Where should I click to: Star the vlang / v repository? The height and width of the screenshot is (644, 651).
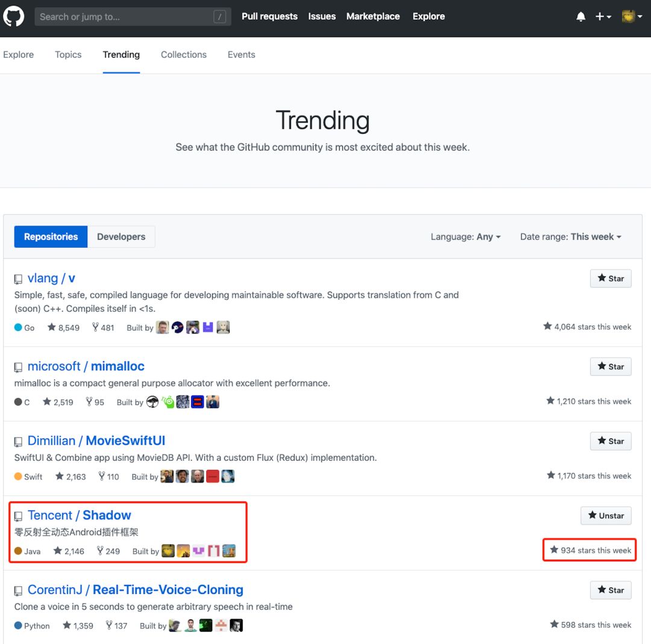[x=611, y=279]
